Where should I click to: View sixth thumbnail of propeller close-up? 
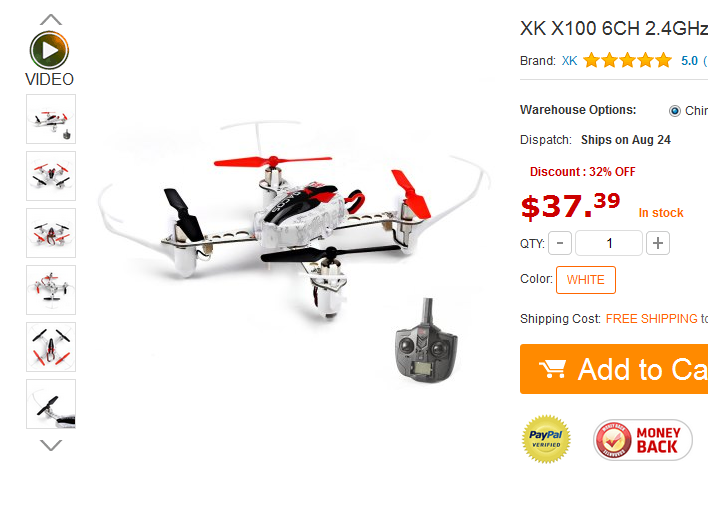pos(51,404)
